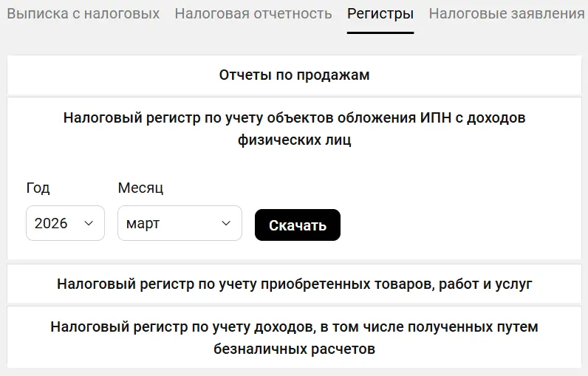Click the chevron arrow in the year selector
Screen dimensions: 588x376
(x=89, y=223)
